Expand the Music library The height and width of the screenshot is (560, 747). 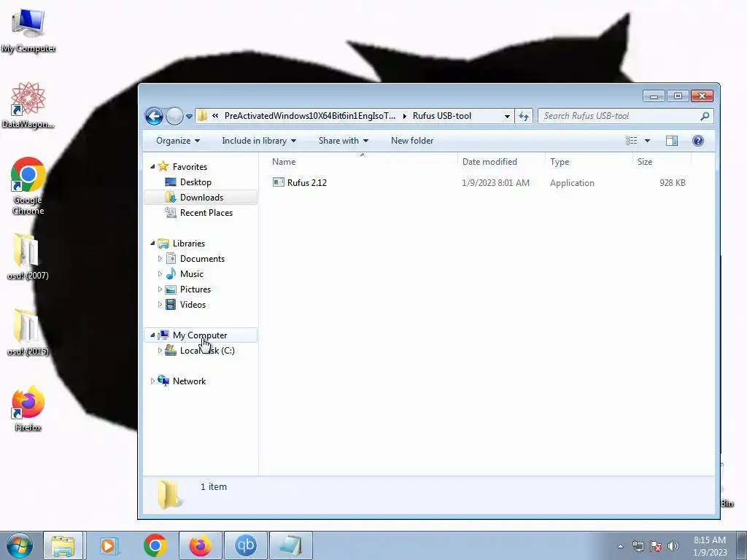pos(160,274)
